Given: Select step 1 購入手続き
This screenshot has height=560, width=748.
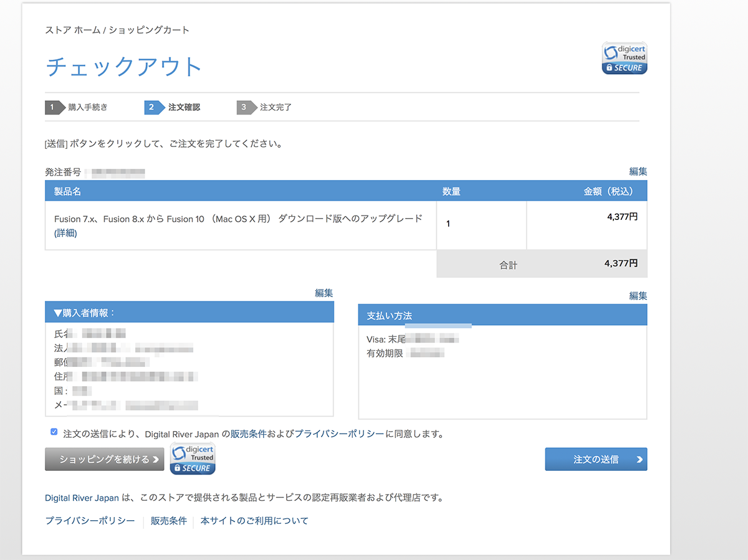Looking at the screenshot, I should [76, 107].
